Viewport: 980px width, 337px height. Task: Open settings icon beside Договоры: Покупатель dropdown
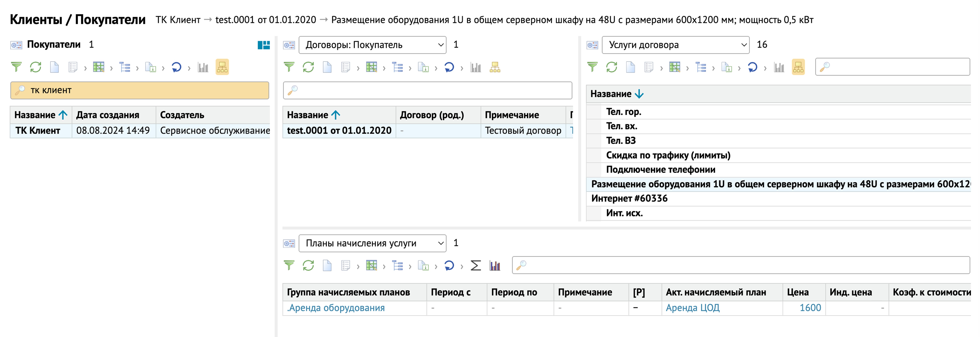289,45
